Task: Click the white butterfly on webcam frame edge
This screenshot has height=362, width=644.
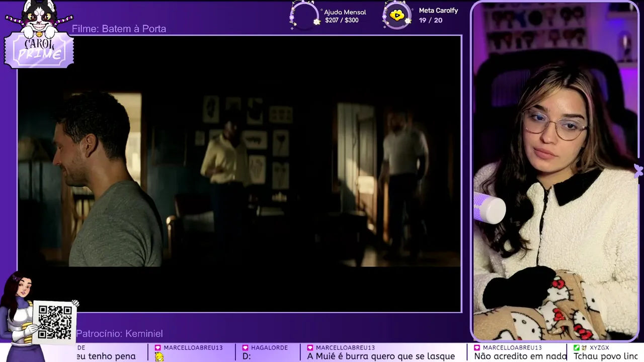Action: 638,171
